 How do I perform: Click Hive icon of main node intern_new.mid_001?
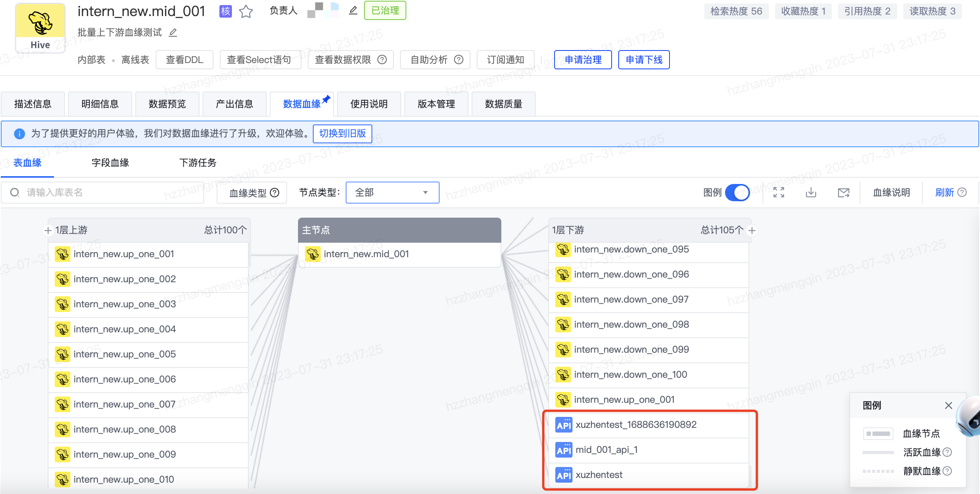(313, 254)
